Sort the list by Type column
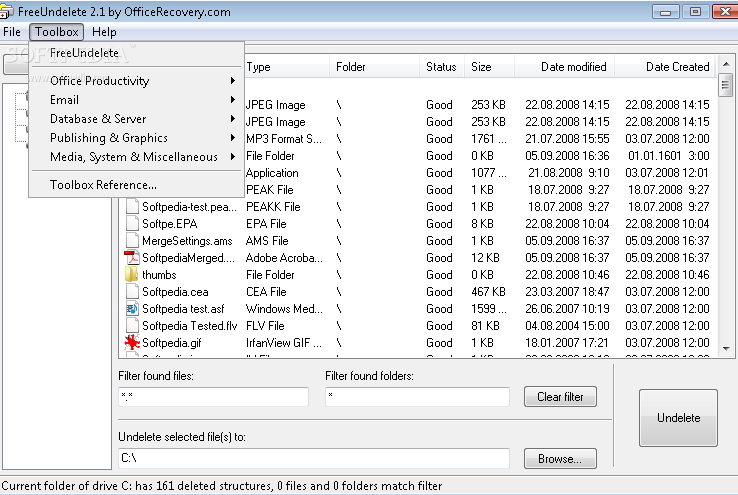The width and height of the screenshot is (738, 495). click(286, 67)
